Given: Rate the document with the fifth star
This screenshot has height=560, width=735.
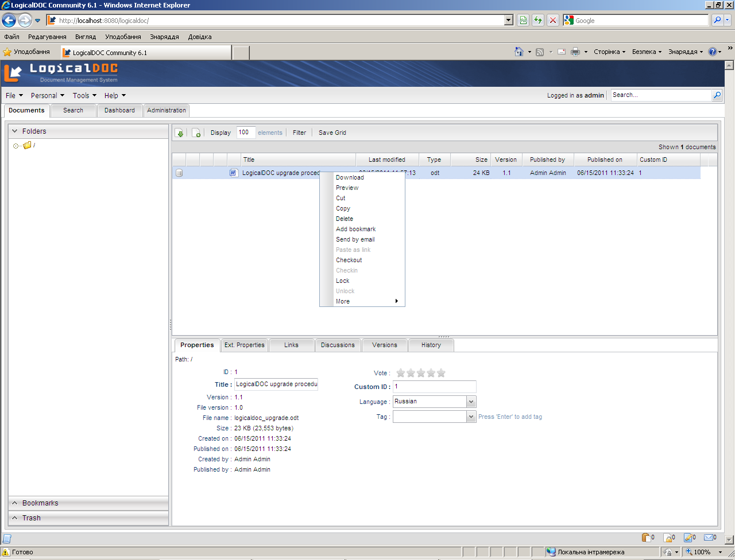Looking at the screenshot, I should [441, 373].
